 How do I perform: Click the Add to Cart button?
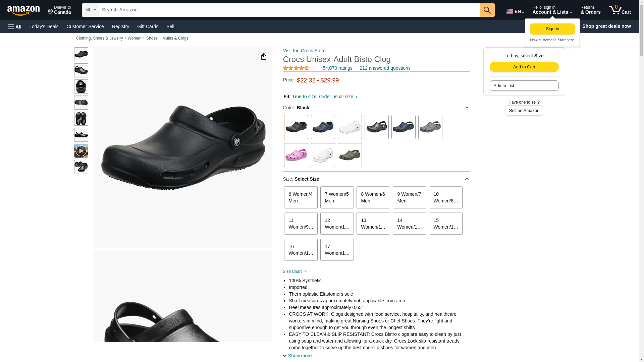coord(524,67)
